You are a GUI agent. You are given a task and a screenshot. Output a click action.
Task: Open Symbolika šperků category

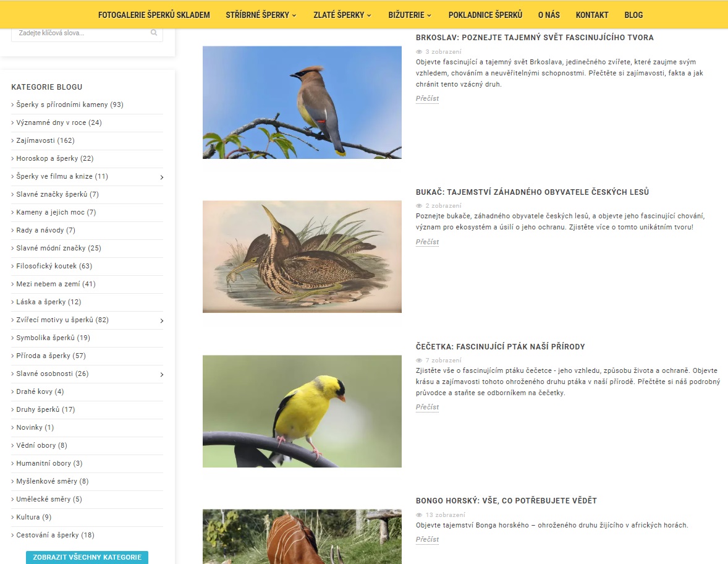pyautogui.click(x=53, y=338)
